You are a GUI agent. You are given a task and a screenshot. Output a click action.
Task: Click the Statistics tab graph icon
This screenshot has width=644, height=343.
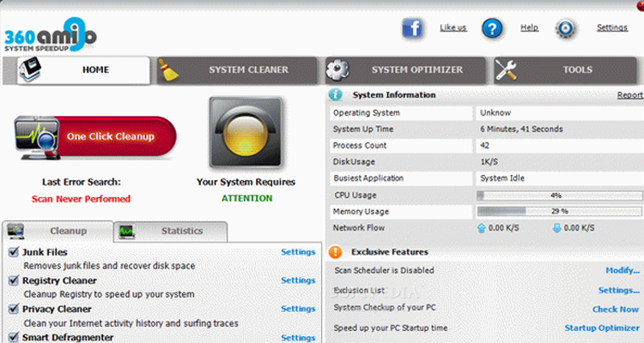[x=126, y=232]
